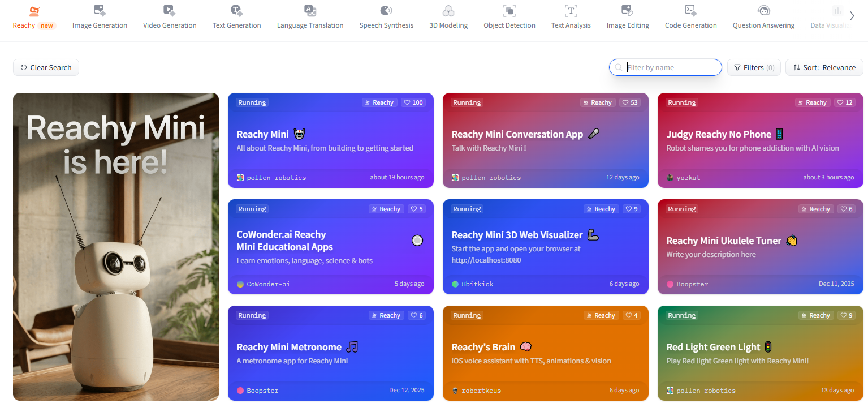Click the Reachy tag on Reachy Mini card
The image size is (868, 403).
pos(379,102)
